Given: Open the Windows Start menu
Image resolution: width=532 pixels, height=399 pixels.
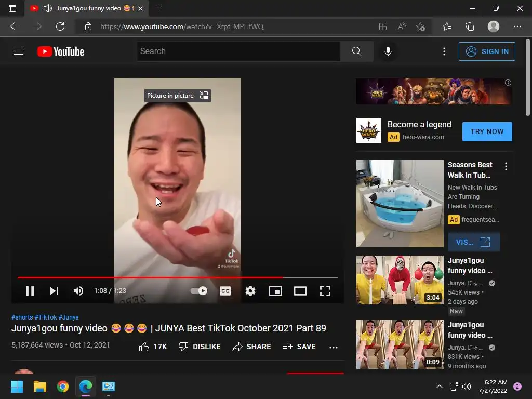Looking at the screenshot, I should tap(17, 387).
